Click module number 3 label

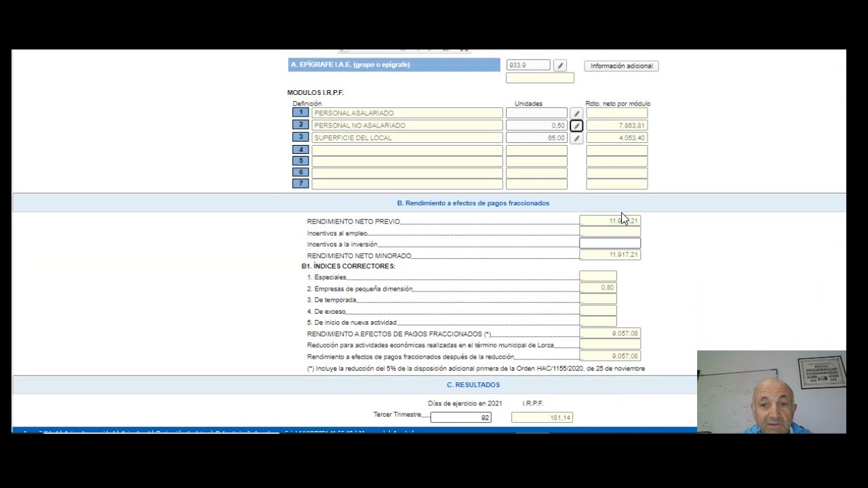pos(301,137)
